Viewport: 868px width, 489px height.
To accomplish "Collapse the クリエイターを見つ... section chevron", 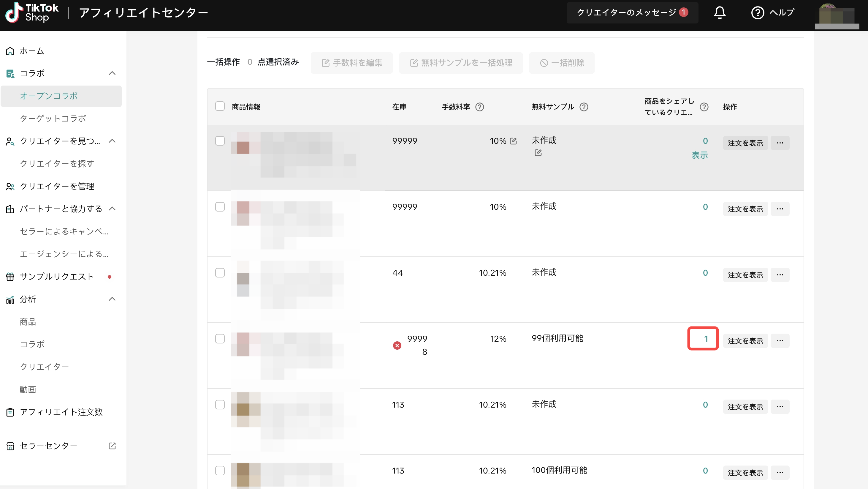I will (x=112, y=141).
